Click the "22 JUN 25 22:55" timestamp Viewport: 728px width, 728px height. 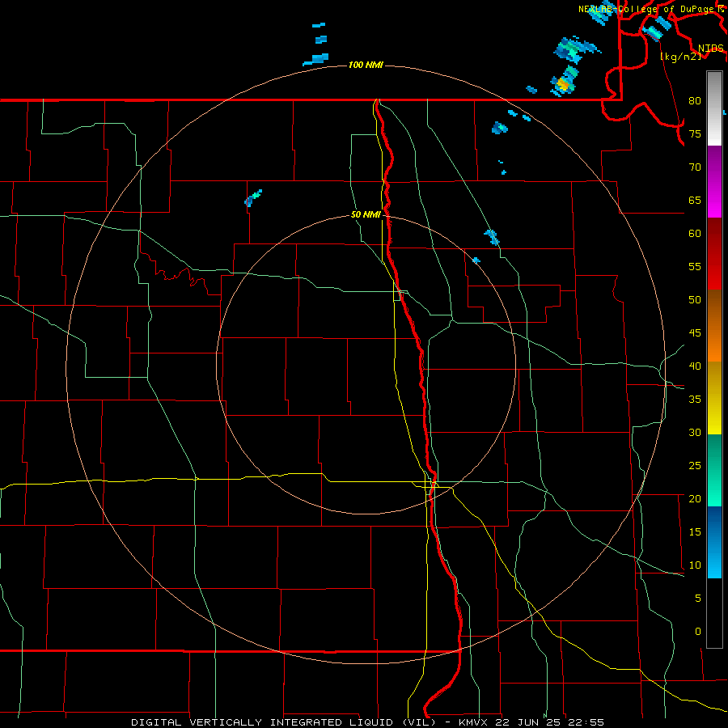(x=550, y=722)
